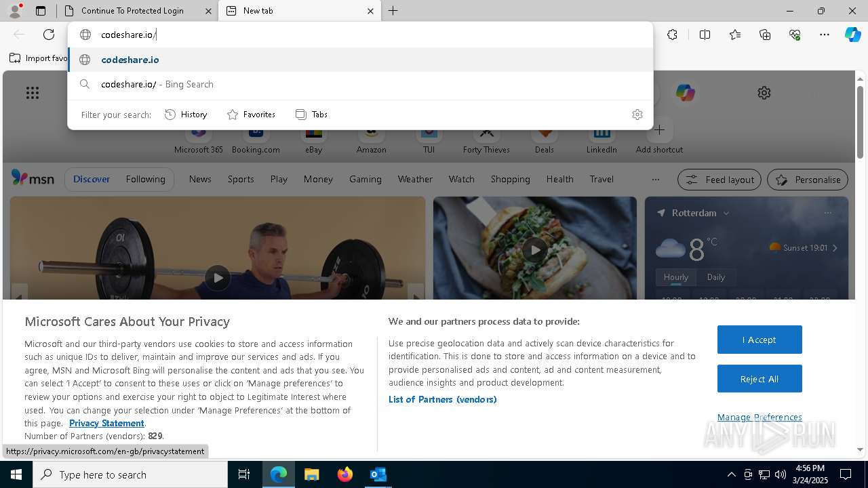Select the Daily weather toggle

coord(716,277)
